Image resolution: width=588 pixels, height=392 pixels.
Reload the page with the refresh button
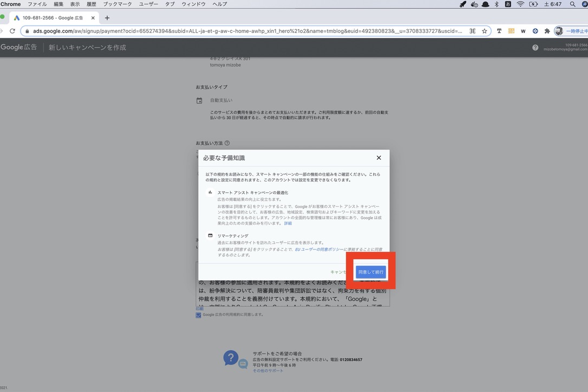(x=12, y=31)
